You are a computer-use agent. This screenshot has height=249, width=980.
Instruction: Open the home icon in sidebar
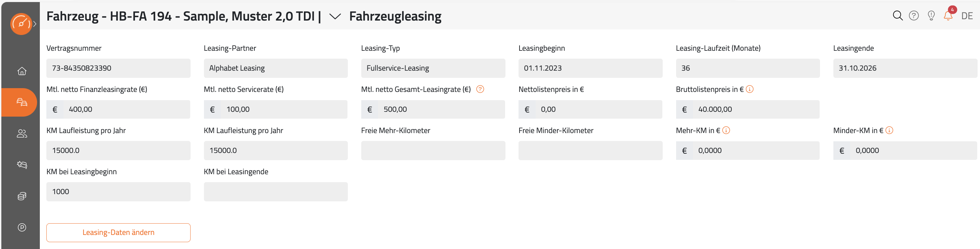coord(22,71)
